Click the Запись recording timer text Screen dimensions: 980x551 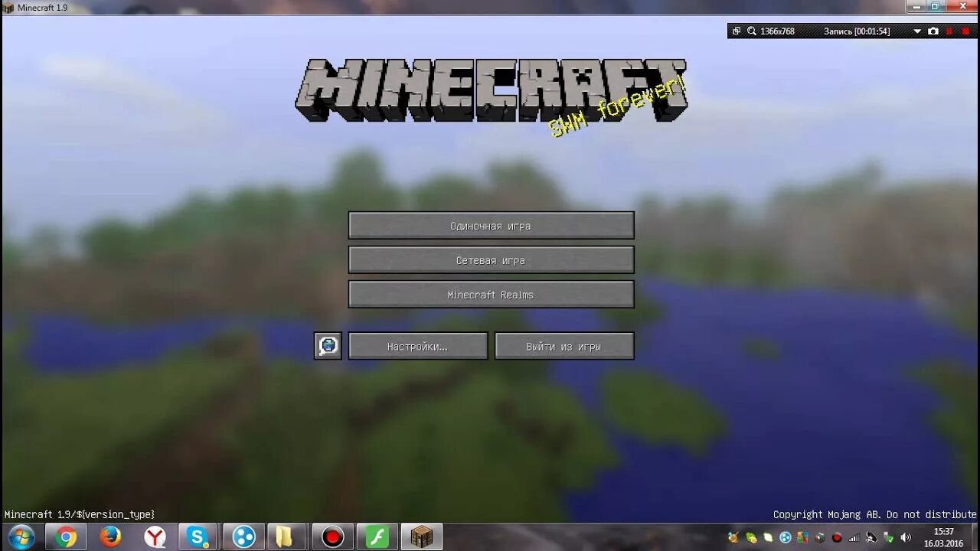pos(857,31)
